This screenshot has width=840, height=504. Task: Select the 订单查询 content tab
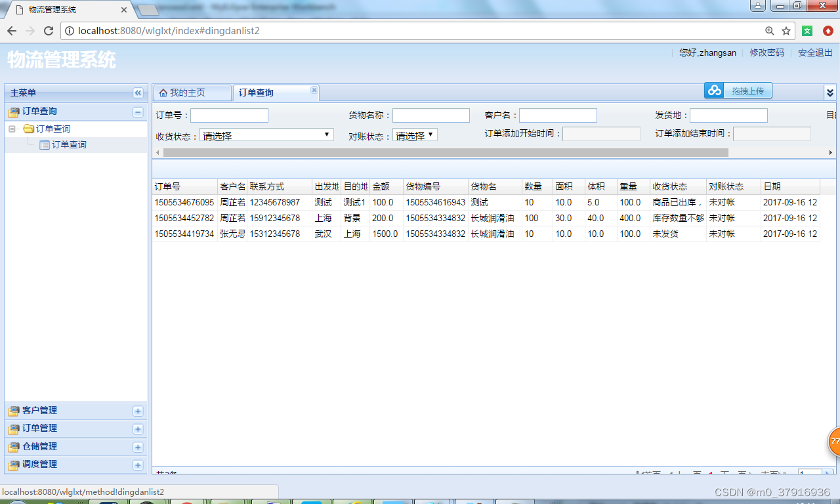click(276, 93)
